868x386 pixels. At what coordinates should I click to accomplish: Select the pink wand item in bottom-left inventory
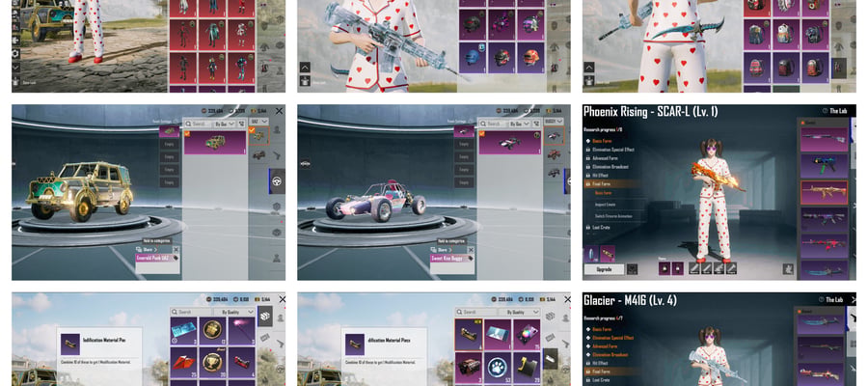242,331
